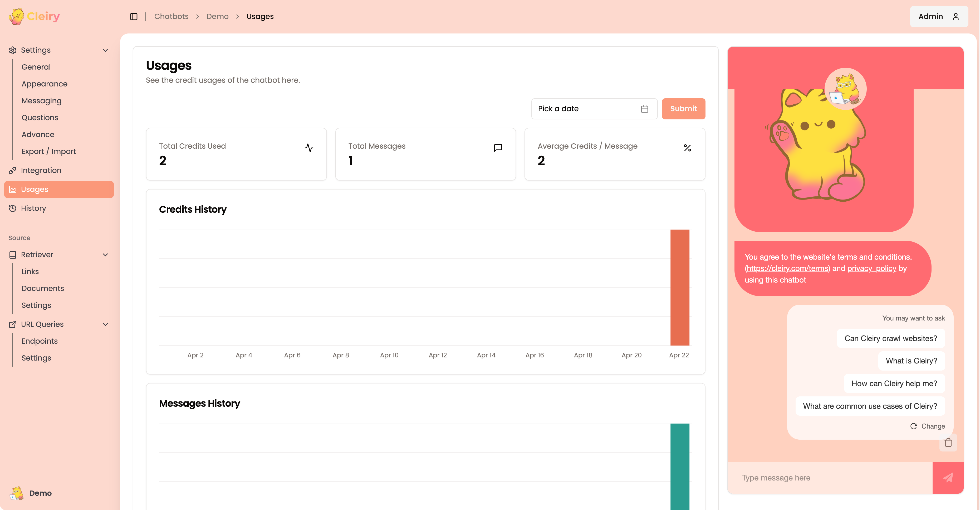Collapse the Retriever section chevron

[x=105, y=255]
